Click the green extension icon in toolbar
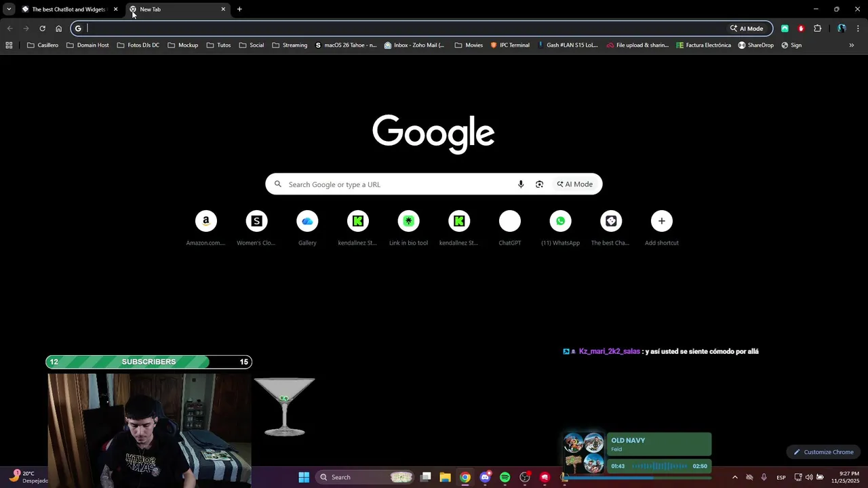Image resolution: width=868 pixels, height=488 pixels. click(x=785, y=28)
